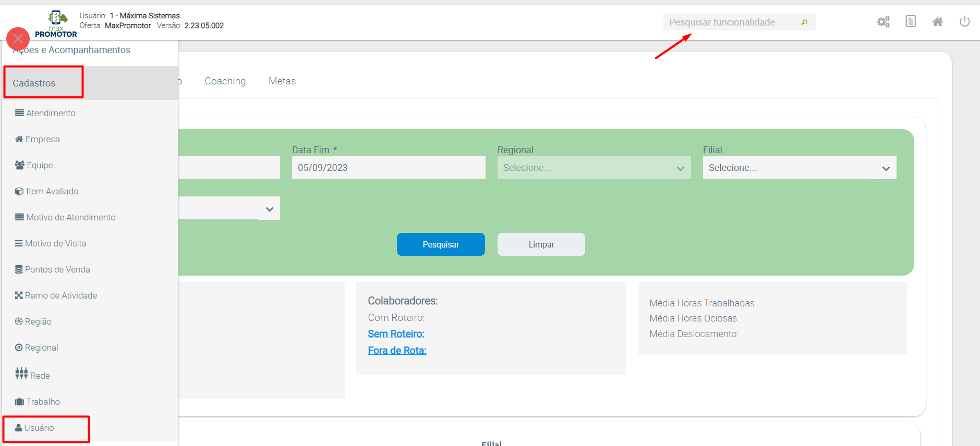Viewport: 980px width, 446px height.
Task: Select Item Avaliado in the menu
Action: pyautogui.click(x=53, y=191)
